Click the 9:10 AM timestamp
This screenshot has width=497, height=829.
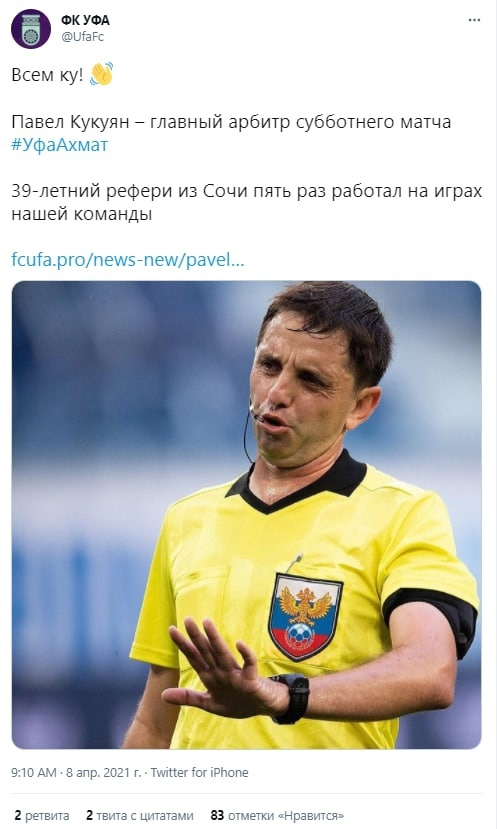click(x=34, y=772)
